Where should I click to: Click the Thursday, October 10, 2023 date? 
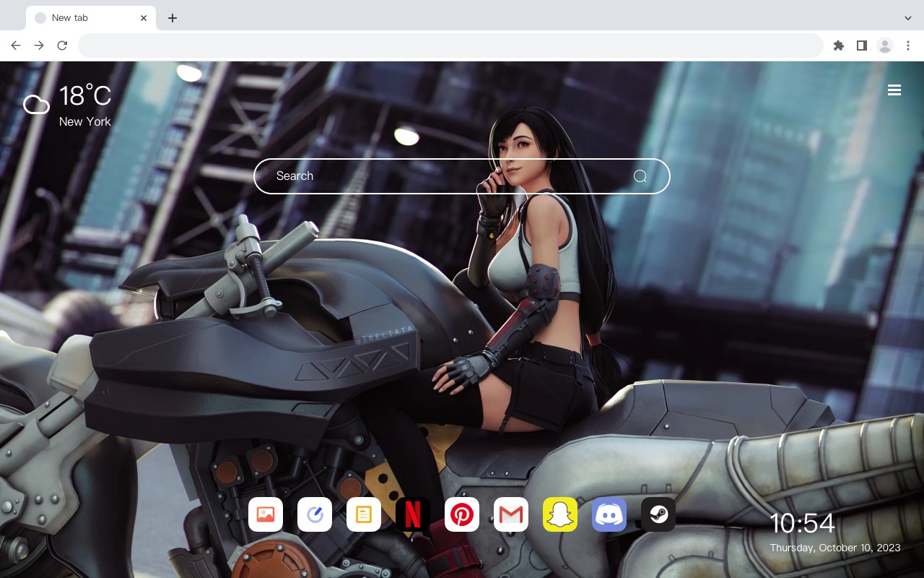click(835, 548)
